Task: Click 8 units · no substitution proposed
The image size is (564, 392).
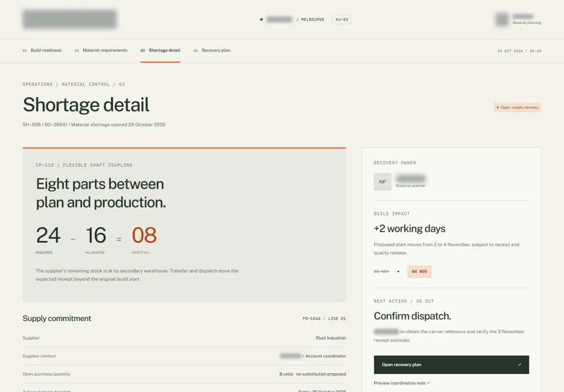Action: pyautogui.click(x=313, y=374)
